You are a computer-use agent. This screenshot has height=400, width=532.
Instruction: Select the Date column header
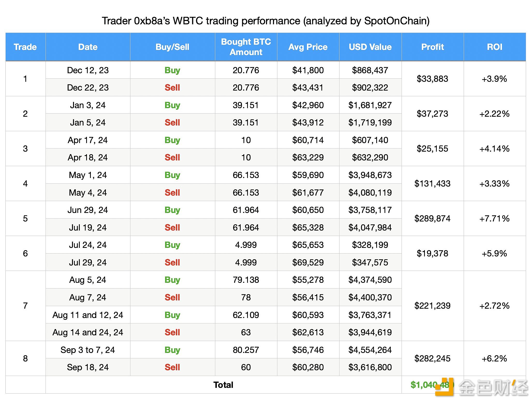[88, 47]
